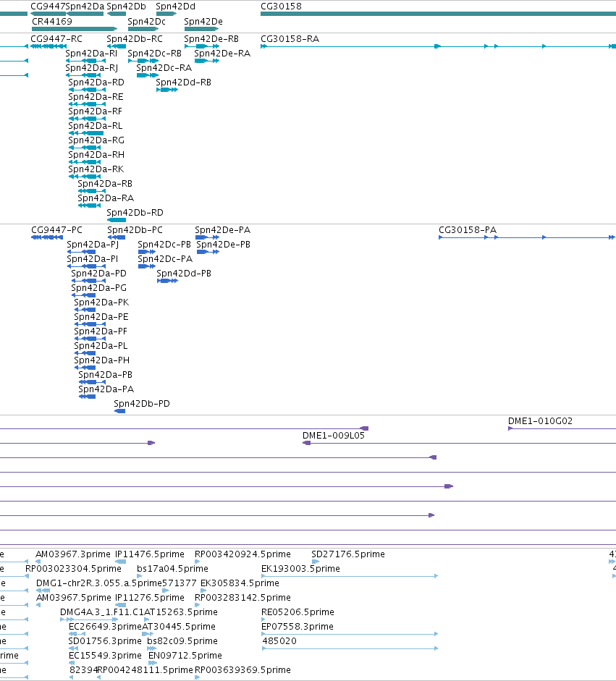The height and width of the screenshot is (681, 616).
Task: Select the CG30158-RA transcript label
Action: click(290, 38)
